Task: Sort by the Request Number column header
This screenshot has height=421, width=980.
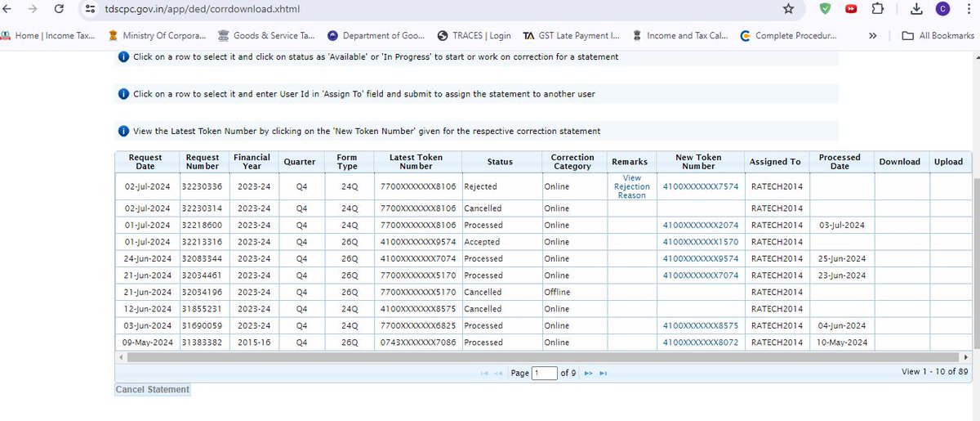Action: [x=202, y=162]
